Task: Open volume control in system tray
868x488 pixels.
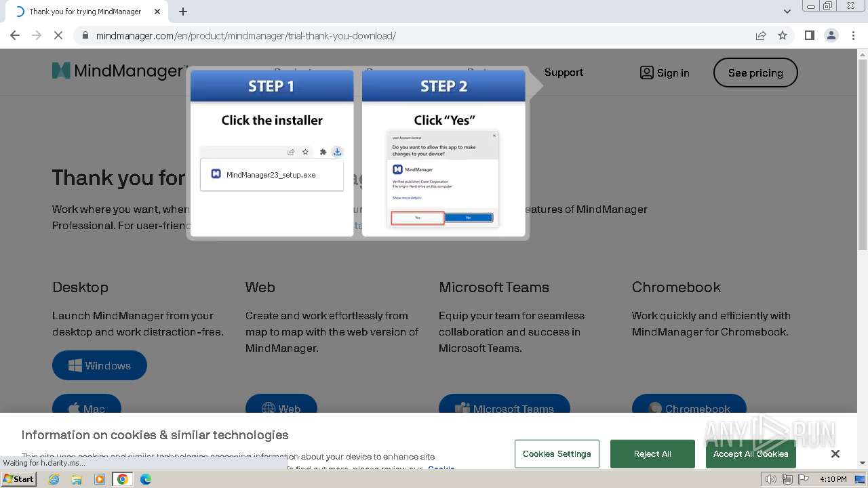Action: [x=771, y=479]
